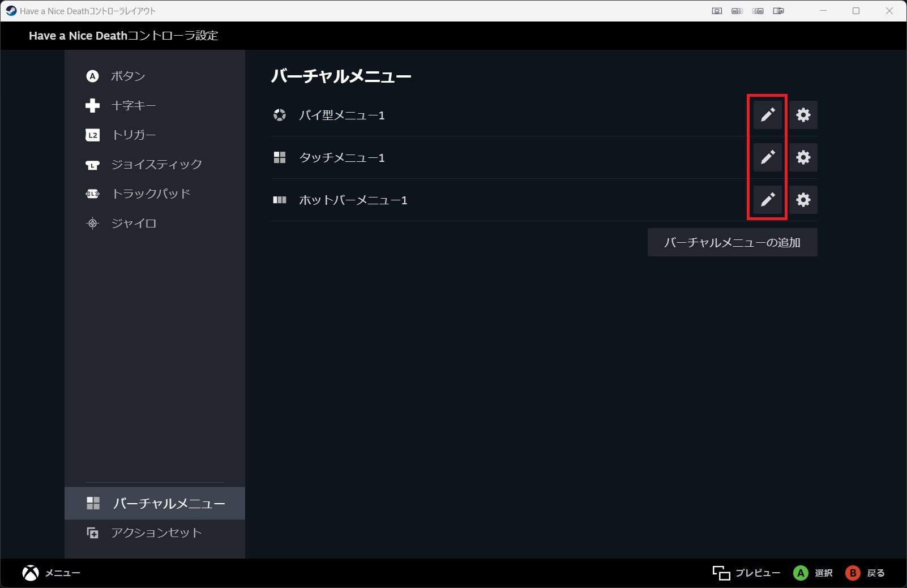Image resolution: width=907 pixels, height=588 pixels.
Task: Select the 十字キー sidebar entry
Action: (155, 105)
